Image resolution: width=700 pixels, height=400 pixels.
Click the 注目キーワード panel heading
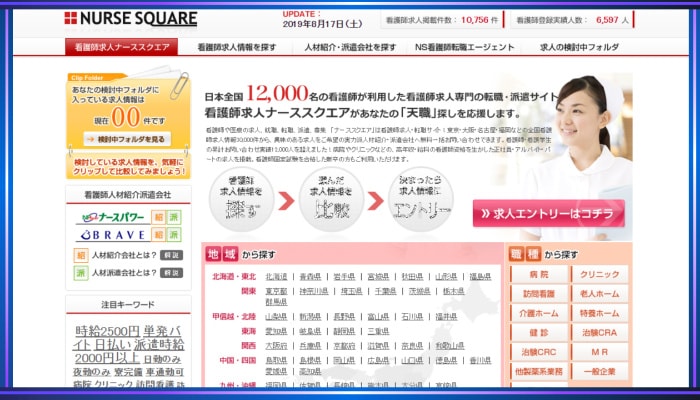[x=128, y=304]
